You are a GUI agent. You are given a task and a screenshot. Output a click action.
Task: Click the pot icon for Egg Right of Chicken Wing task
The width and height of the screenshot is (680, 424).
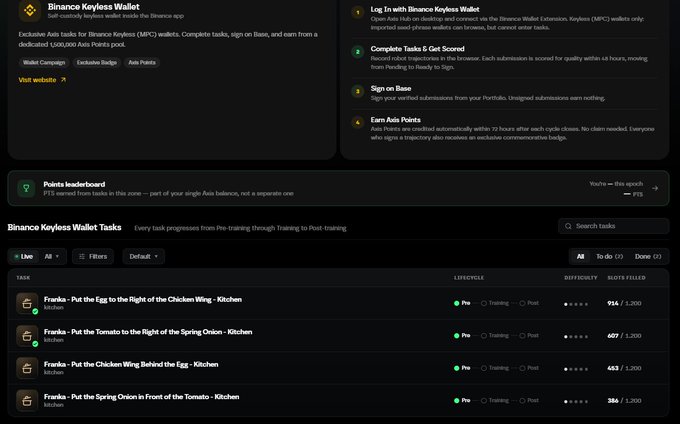27,303
